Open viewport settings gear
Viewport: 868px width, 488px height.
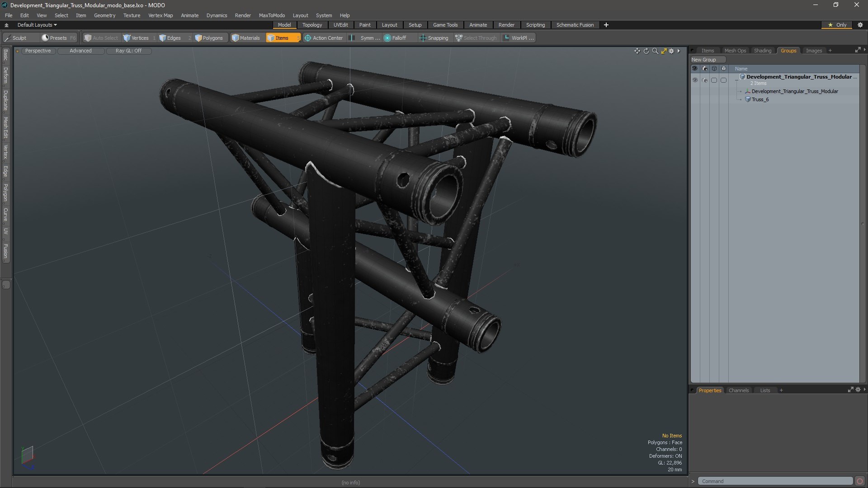671,51
